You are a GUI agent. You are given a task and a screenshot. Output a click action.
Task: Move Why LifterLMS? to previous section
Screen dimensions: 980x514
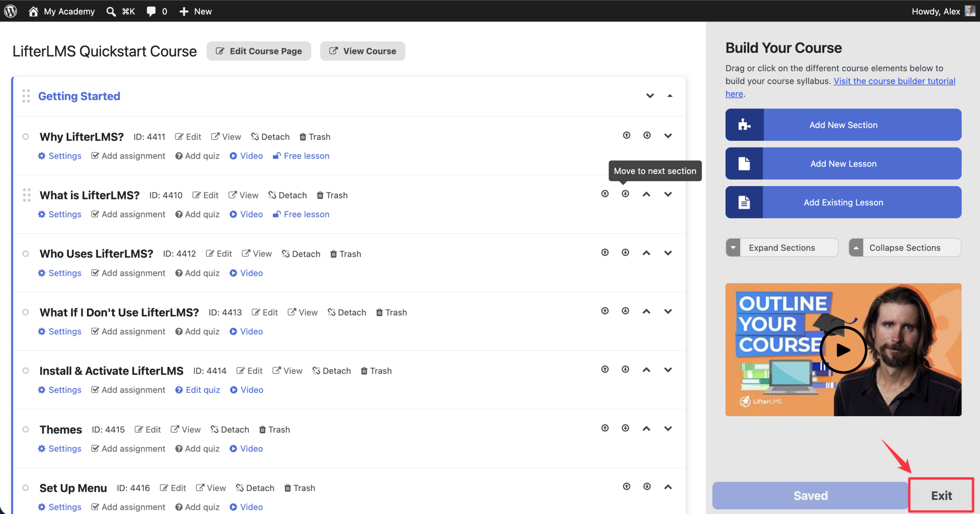pyautogui.click(x=627, y=135)
